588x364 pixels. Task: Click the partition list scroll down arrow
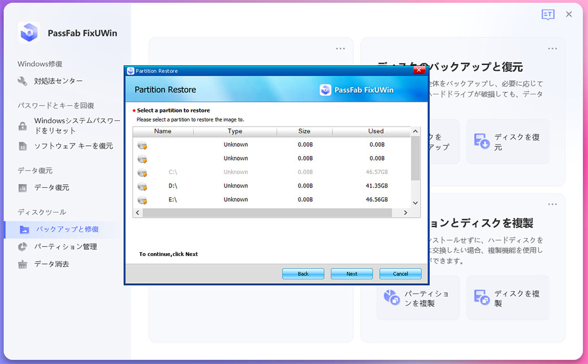pos(416,202)
